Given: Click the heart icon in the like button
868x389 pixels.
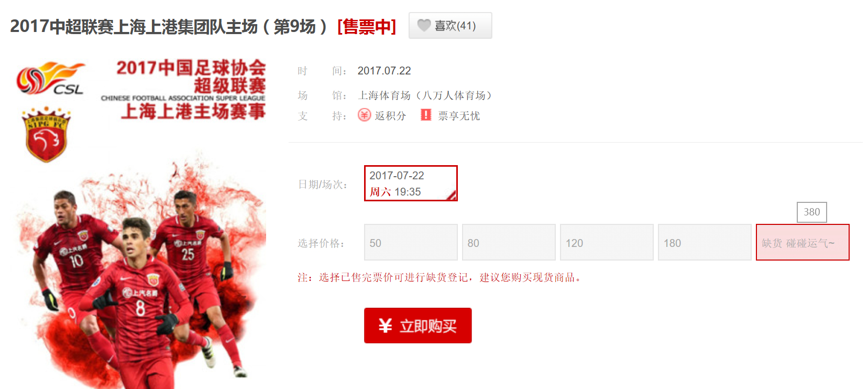Looking at the screenshot, I should [x=424, y=25].
